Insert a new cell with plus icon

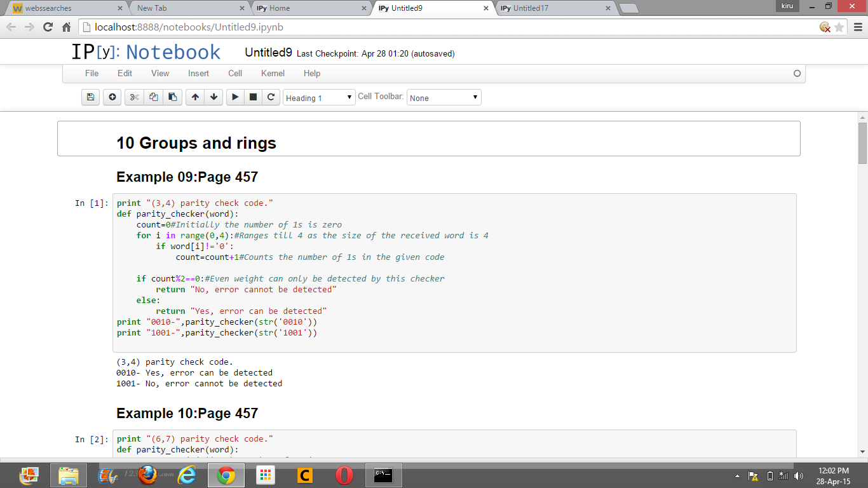[112, 97]
